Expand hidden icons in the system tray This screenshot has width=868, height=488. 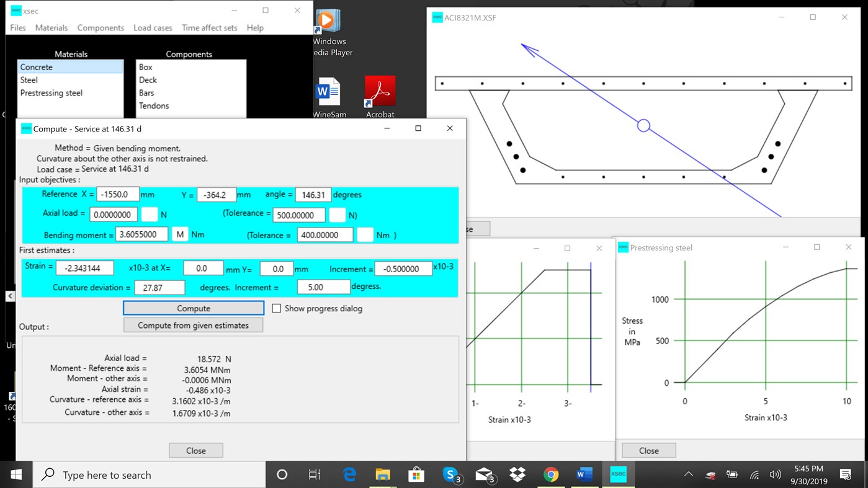click(688, 474)
